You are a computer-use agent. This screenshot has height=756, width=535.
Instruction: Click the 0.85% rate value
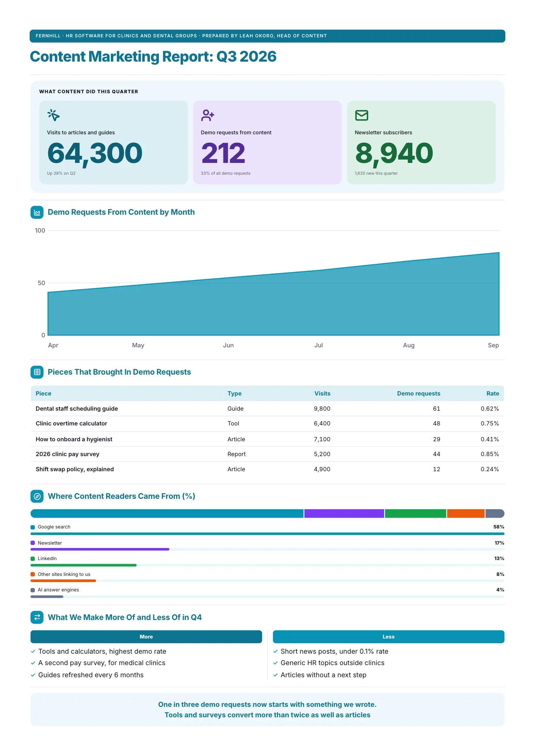pyautogui.click(x=490, y=454)
